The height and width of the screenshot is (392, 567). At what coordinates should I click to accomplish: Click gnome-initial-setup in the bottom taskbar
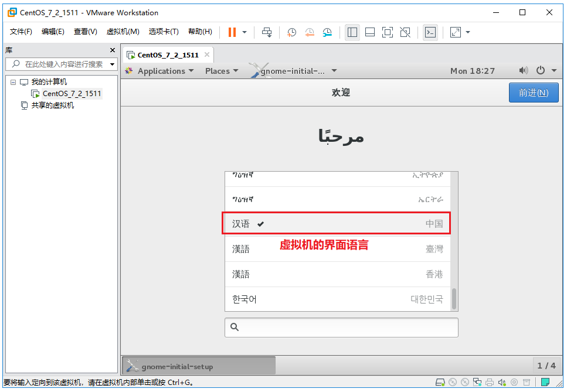tap(199, 366)
